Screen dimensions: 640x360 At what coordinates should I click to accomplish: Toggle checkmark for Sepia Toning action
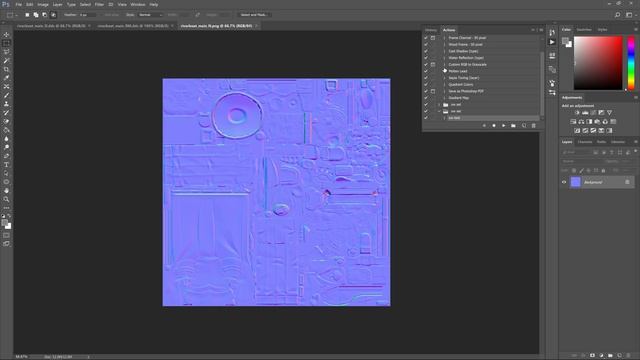pos(426,78)
